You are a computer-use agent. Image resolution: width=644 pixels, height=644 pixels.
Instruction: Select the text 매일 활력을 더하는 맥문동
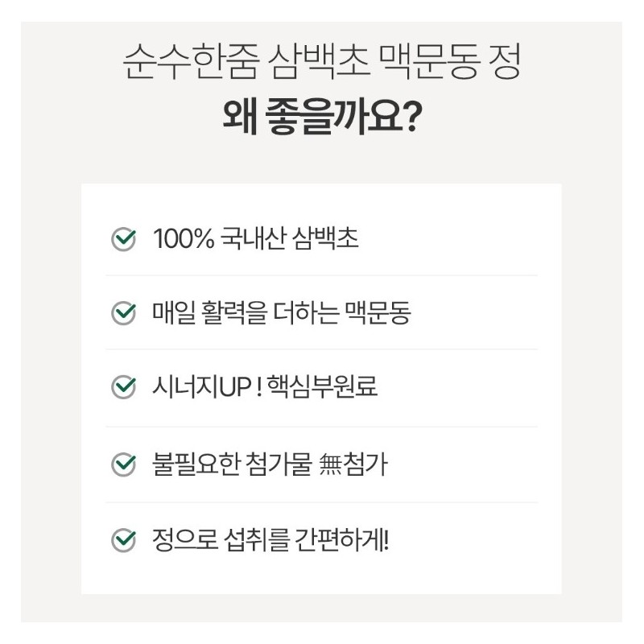[281, 313]
